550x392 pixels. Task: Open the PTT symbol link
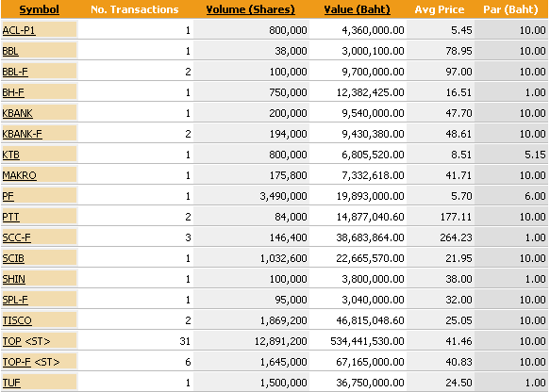point(11,217)
